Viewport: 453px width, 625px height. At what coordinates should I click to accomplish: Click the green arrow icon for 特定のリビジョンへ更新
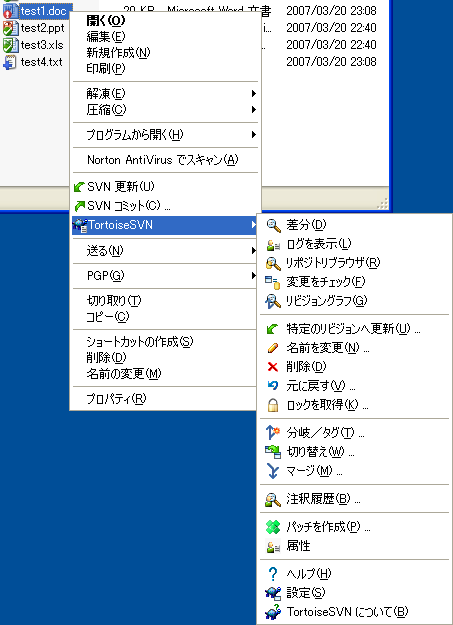273,329
